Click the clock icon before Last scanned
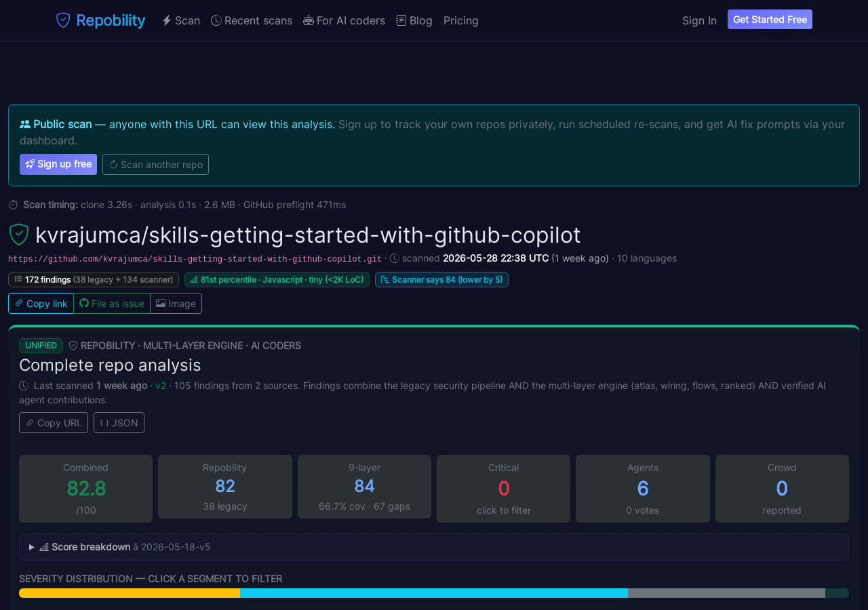 24,386
